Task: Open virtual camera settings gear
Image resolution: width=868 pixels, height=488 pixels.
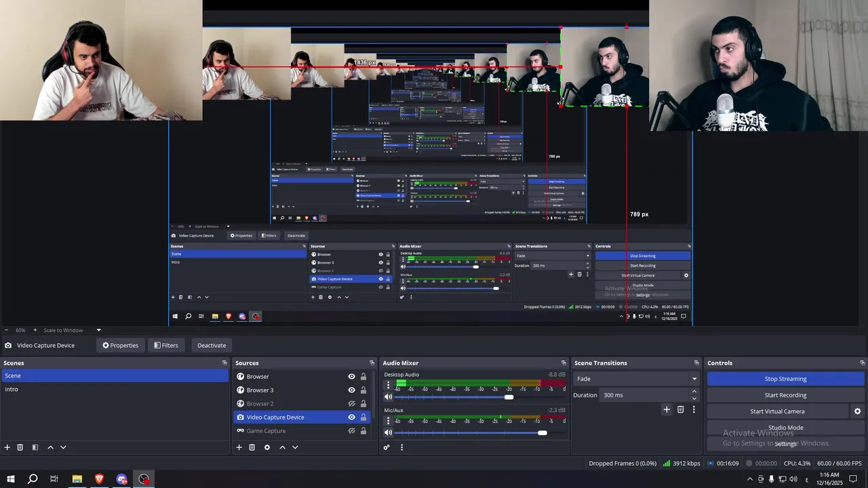Action: click(857, 411)
